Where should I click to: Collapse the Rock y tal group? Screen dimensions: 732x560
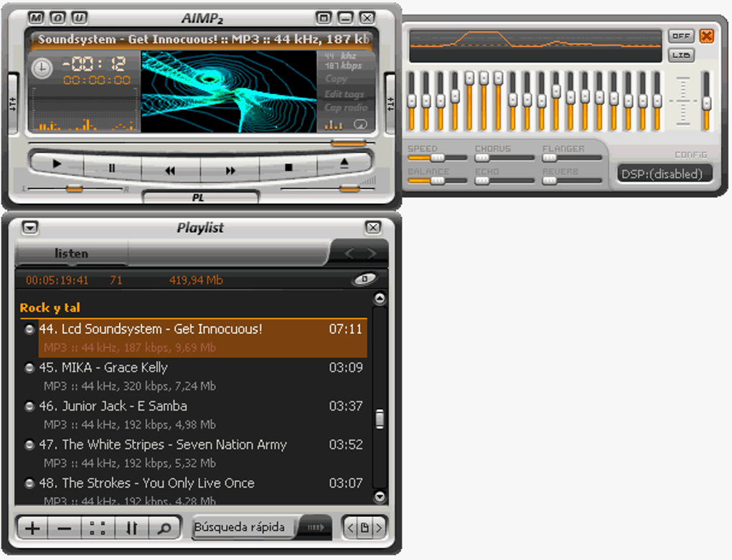(x=50, y=308)
